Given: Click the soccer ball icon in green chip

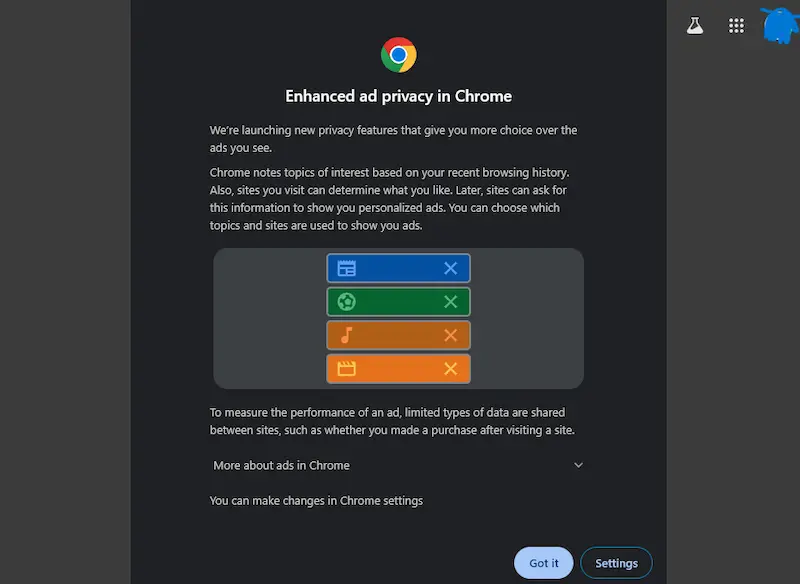Looking at the screenshot, I should [x=347, y=301].
